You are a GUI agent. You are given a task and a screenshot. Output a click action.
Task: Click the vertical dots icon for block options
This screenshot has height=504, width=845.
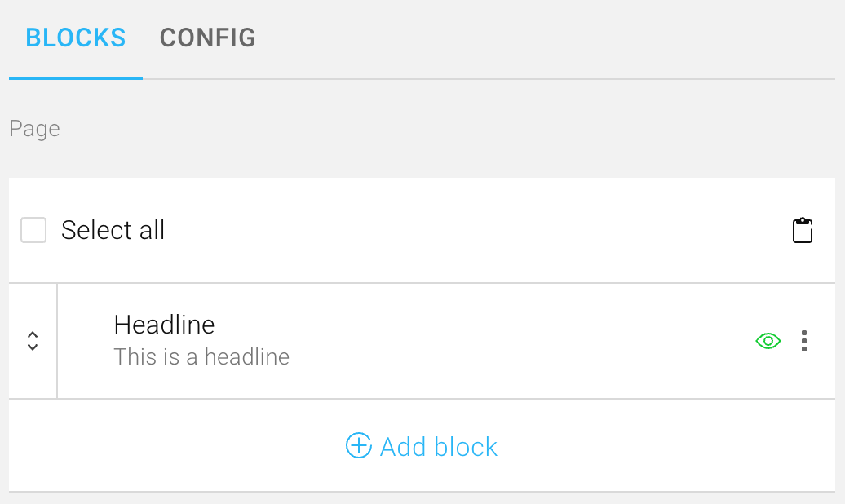803,341
